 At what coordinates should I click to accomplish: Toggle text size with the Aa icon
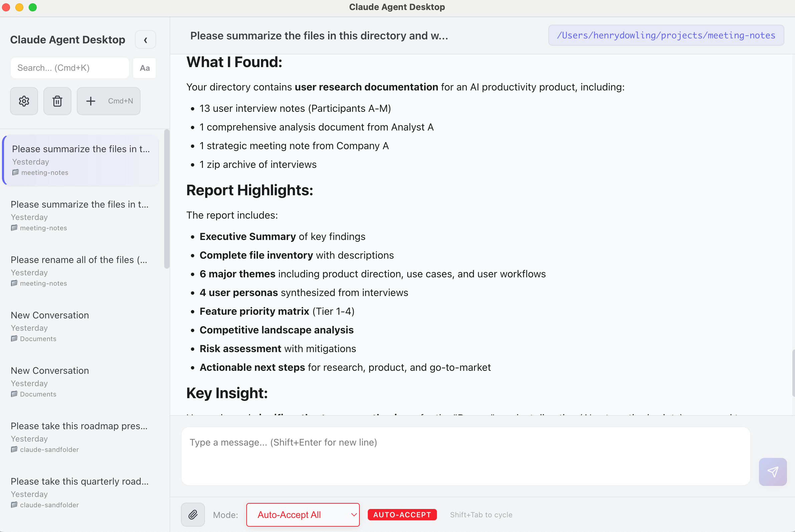145,68
